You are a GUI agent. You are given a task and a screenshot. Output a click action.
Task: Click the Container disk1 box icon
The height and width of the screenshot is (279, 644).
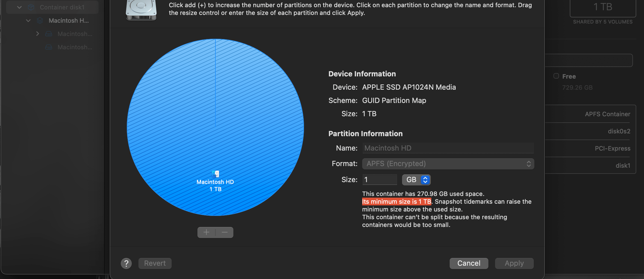(x=30, y=7)
